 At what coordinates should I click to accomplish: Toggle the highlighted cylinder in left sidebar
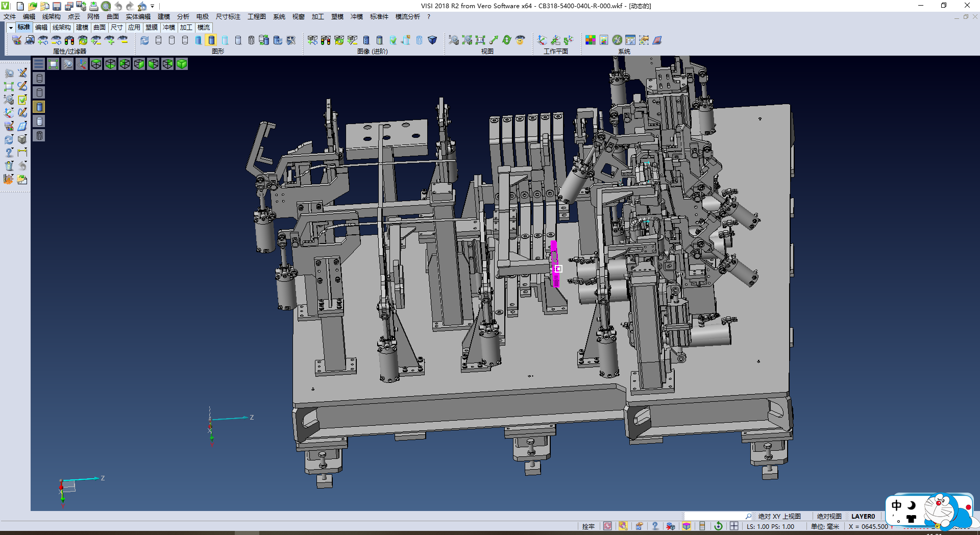pos(39,107)
